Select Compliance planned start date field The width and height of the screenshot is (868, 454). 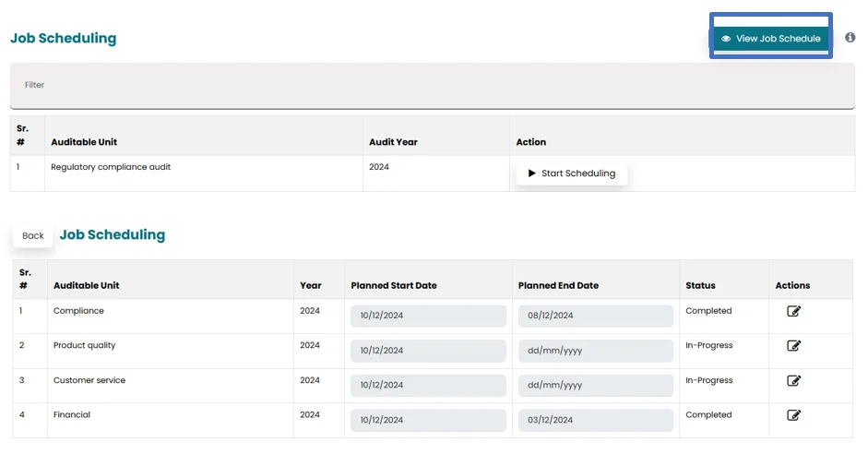[x=428, y=316]
